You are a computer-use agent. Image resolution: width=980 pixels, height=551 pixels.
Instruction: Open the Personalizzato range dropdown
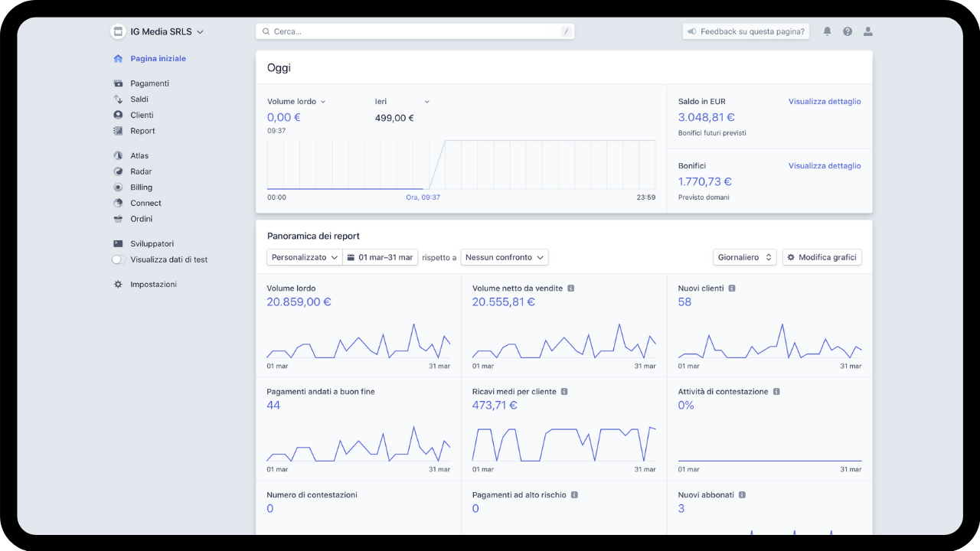[x=304, y=257]
